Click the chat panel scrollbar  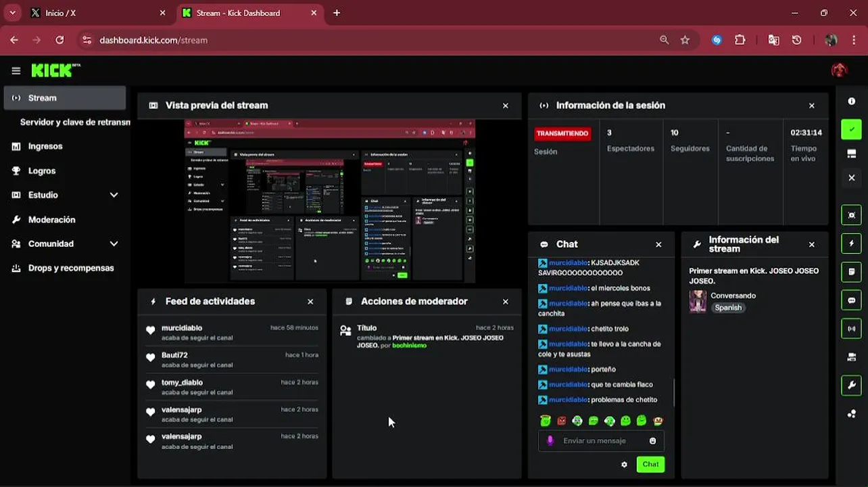pos(673,392)
